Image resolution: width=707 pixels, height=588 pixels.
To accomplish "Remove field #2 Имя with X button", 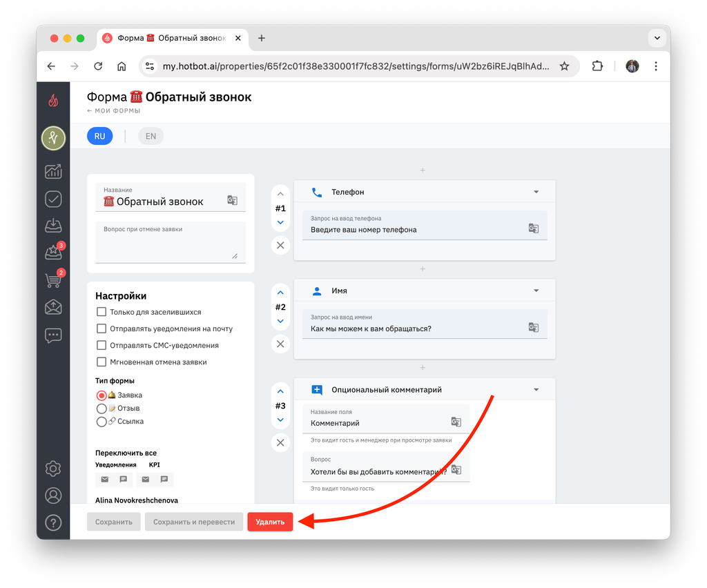I will tap(280, 344).
